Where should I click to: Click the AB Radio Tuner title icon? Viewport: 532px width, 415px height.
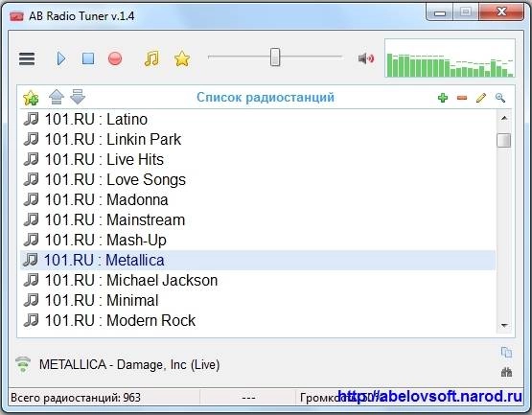click(x=16, y=16)
